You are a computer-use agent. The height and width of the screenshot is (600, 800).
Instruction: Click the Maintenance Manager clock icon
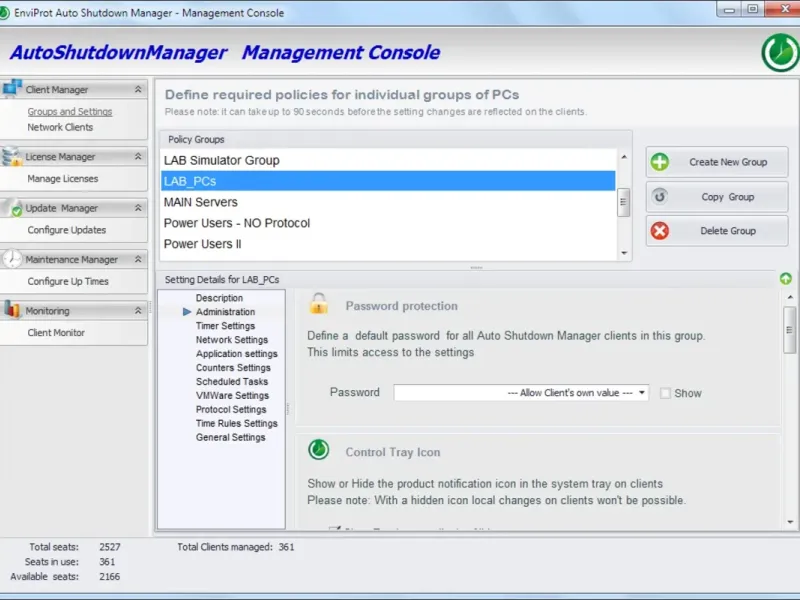coord(12,259)
